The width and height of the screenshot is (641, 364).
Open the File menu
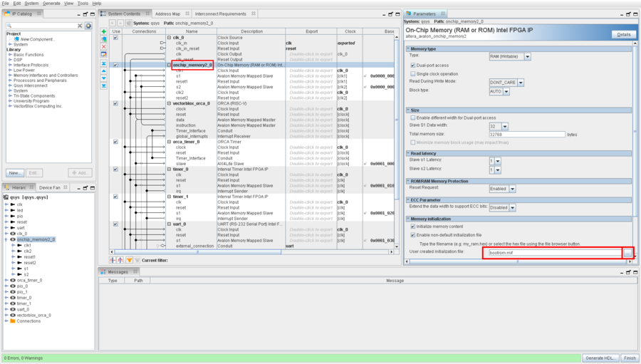(6, 4)
